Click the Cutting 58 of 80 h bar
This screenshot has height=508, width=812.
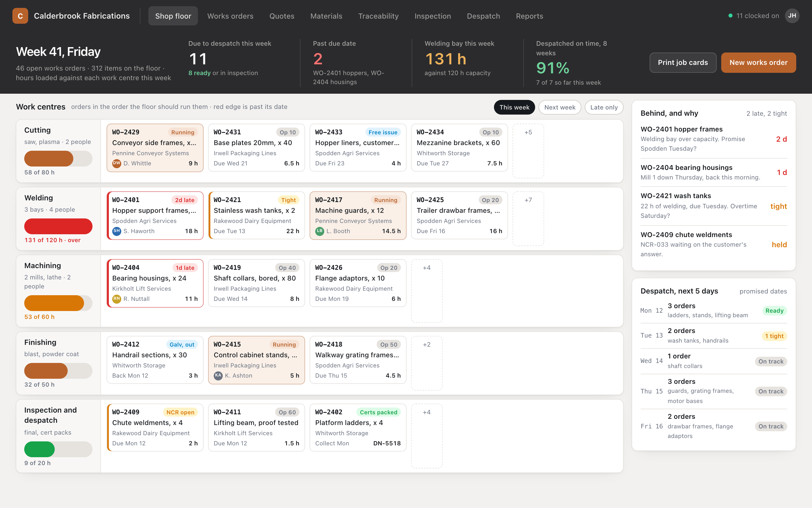(58, 159)
